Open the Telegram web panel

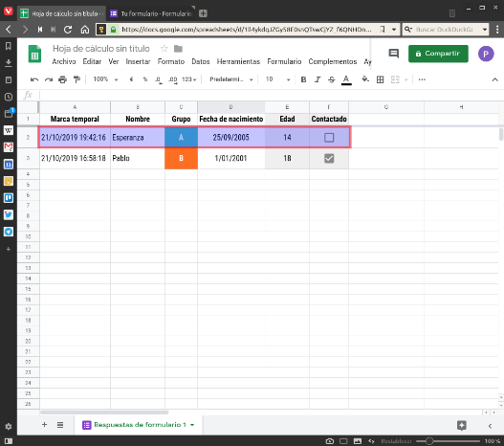coord(9,232)
